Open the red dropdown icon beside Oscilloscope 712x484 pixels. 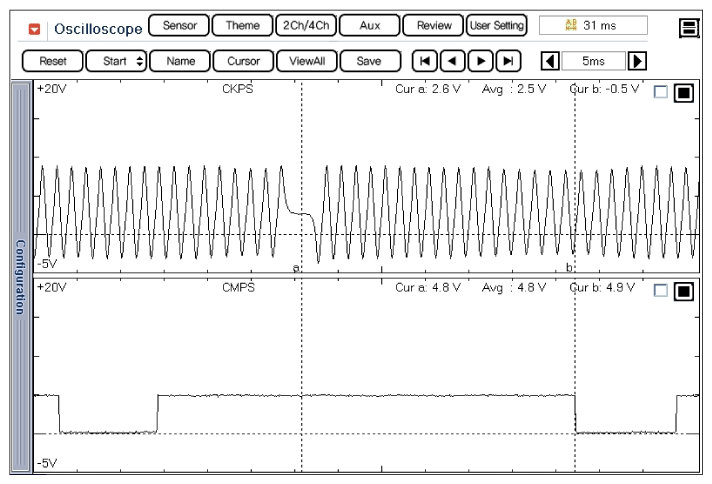point(35,29)
